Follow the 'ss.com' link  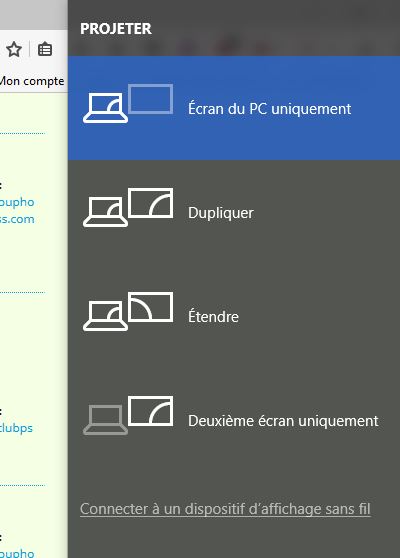coord(17,219)
